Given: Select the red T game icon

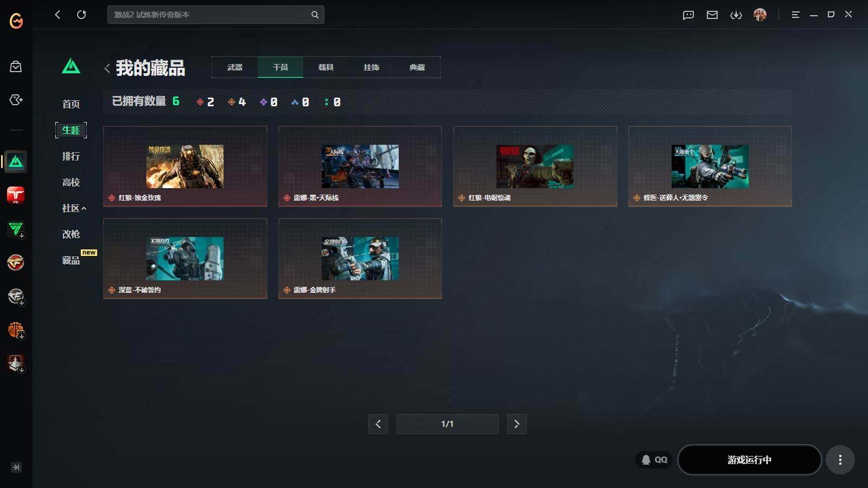Looking at the screenshot, I should click(16, 195).
